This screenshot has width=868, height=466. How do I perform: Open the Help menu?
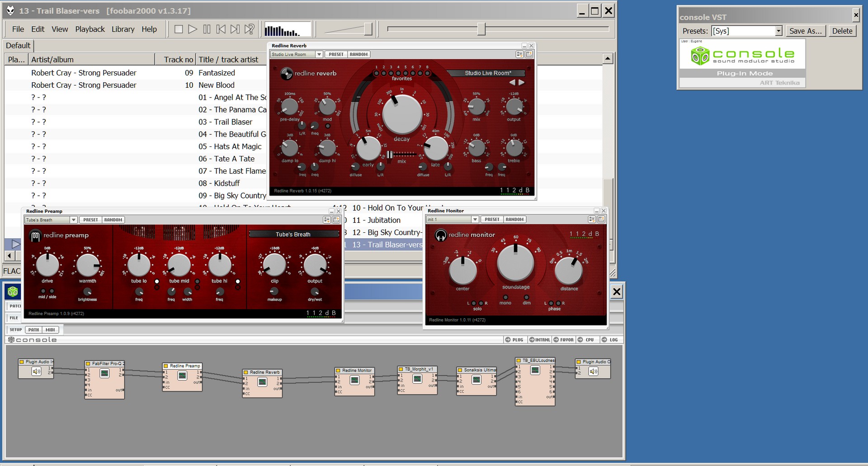pos(149,29)
